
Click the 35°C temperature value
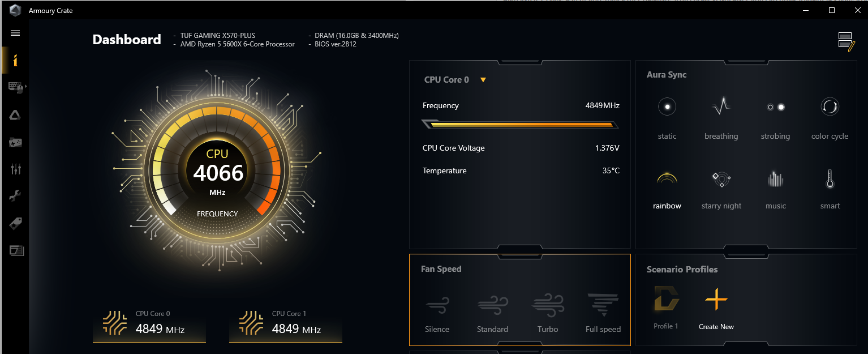pos(611,171)
